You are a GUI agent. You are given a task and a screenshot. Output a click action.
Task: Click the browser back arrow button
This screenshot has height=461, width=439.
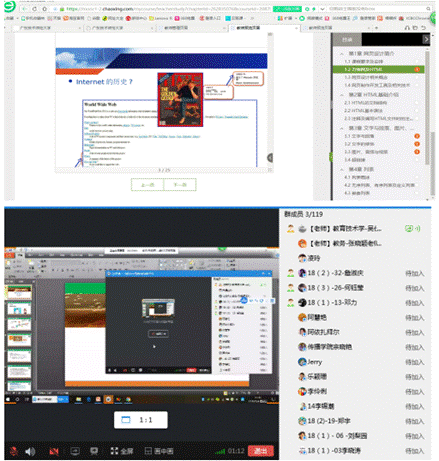pyautogui.click(x=24, y=9)
